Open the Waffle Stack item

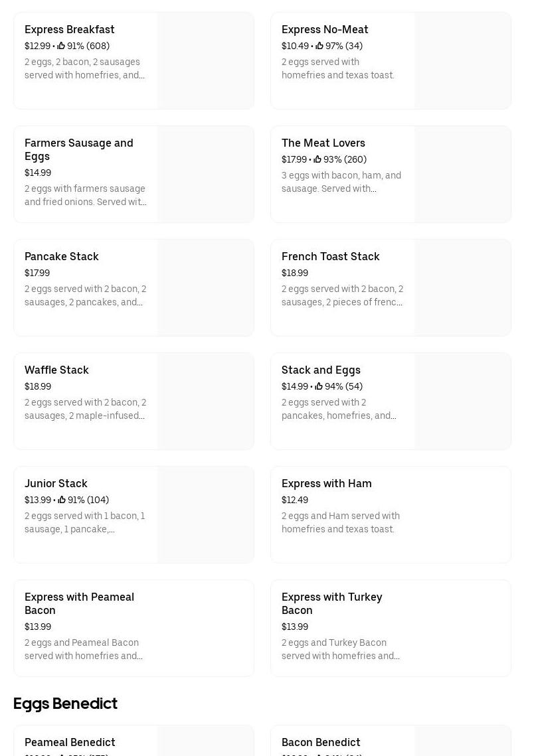pos(56,370)
